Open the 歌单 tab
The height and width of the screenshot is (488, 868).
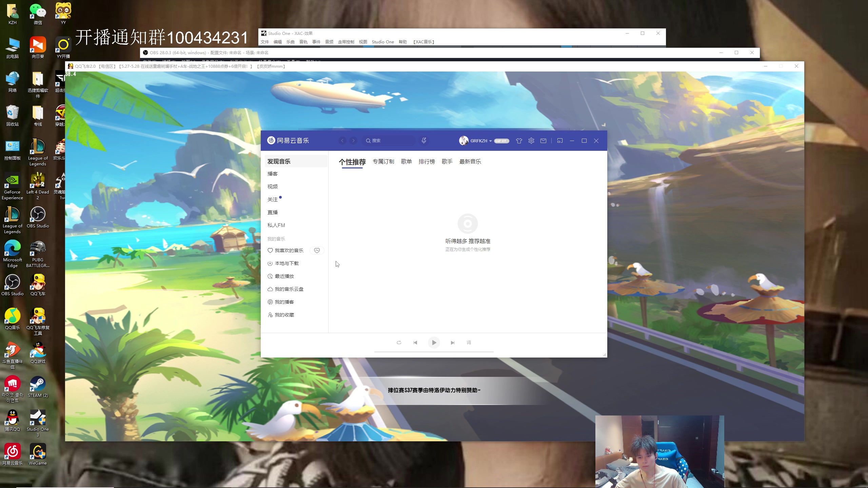click(406, 162)
